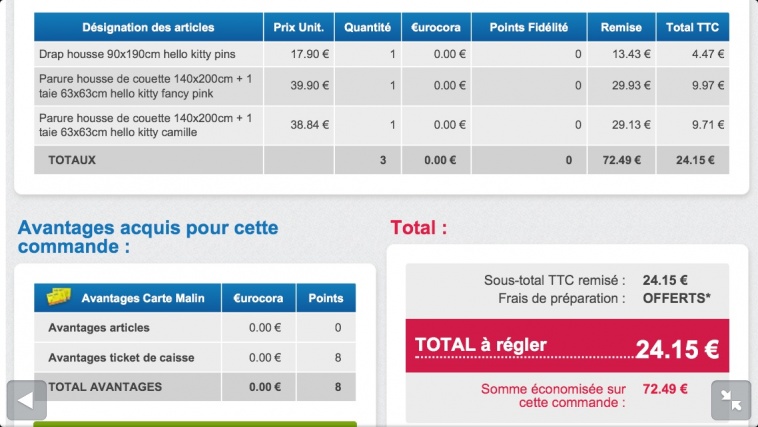The width and height of the screenshot is (758, 427).
Task: Click the OFFERTS* preparation fee text
Action: (x=676, y=298)
